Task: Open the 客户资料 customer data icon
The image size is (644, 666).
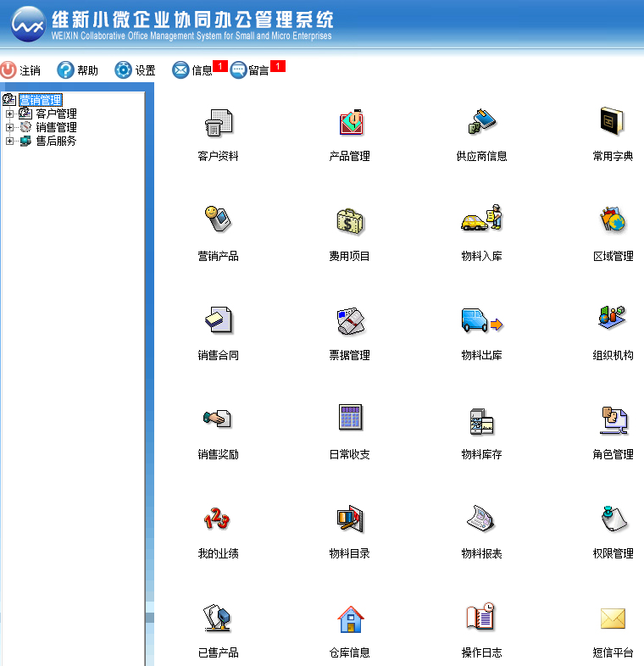Action: 218,124
